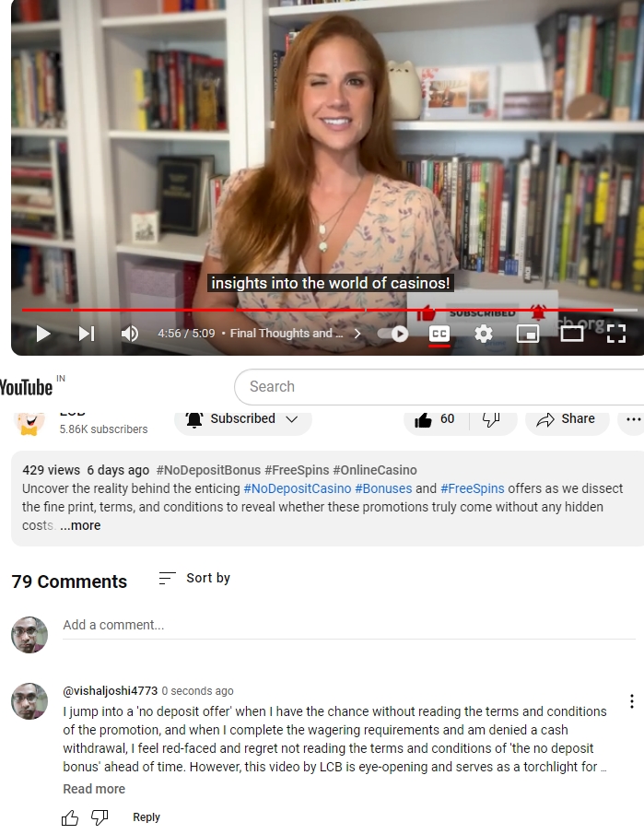The image size is (644, 834).
Task: Expand the Final Thoughts chapter chevron
Action: (357, 334)
